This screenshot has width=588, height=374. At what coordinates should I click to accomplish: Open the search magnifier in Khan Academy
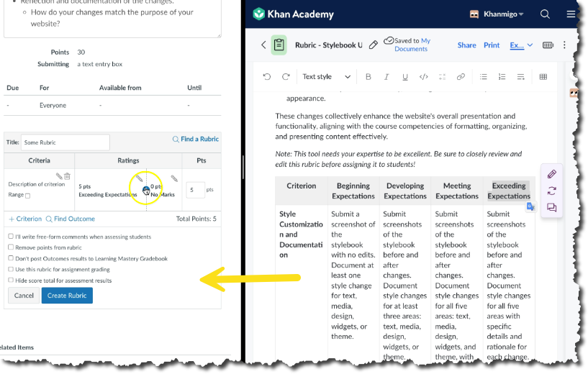pos(545,14)
